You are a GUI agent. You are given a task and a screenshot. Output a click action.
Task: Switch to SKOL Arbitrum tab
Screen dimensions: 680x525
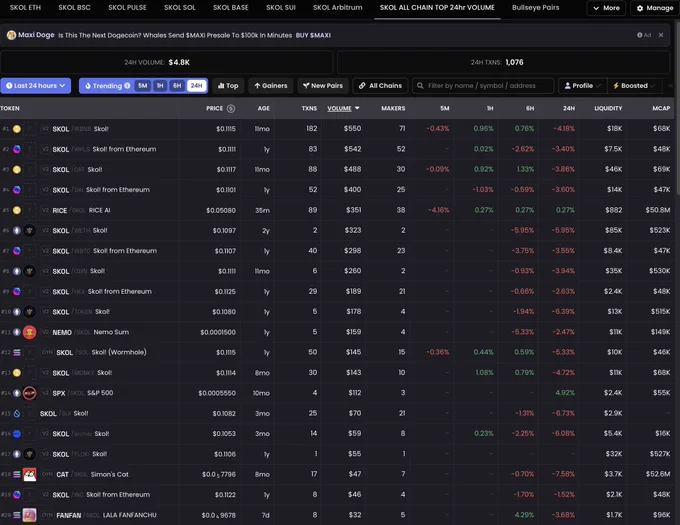(x=337, y=8)
